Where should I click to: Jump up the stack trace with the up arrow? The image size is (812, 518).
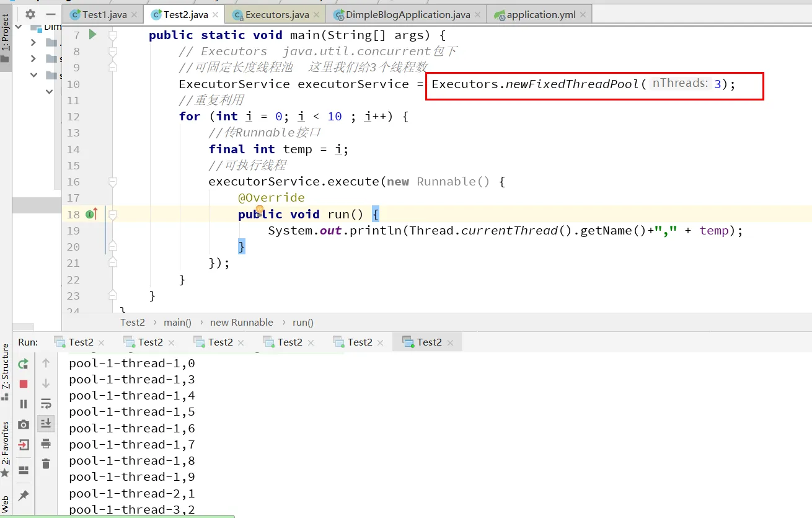click(x=46, y=363)
